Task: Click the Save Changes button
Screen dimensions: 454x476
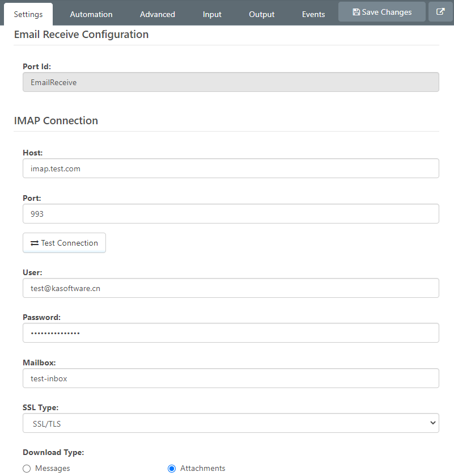Action: [382, 12]
